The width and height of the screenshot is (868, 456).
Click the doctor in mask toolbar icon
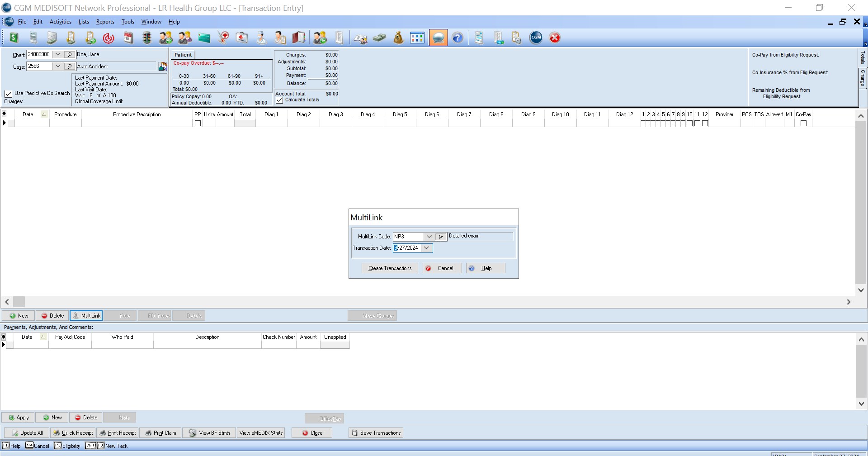click(261, 38)
